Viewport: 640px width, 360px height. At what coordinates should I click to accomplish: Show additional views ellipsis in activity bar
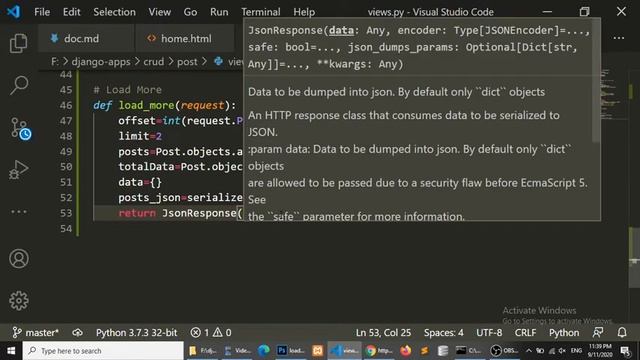click(19, 211)
